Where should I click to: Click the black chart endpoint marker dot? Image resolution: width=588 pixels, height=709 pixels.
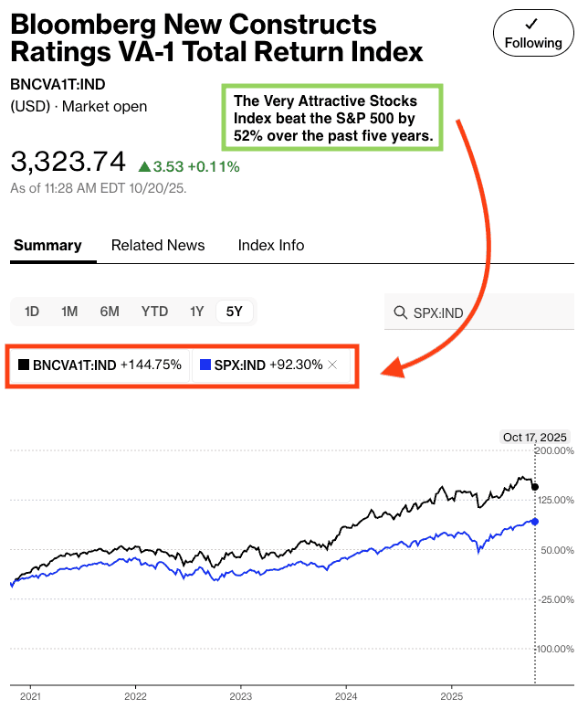point(535,486)
